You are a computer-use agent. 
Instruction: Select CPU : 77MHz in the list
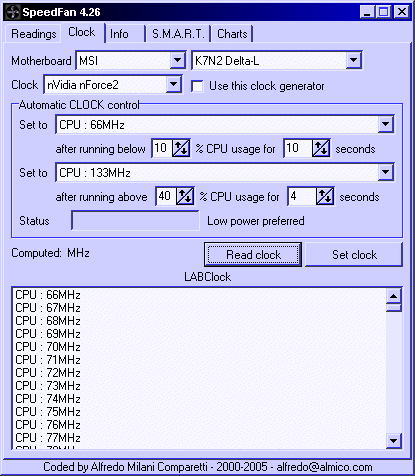pos(200,438)
